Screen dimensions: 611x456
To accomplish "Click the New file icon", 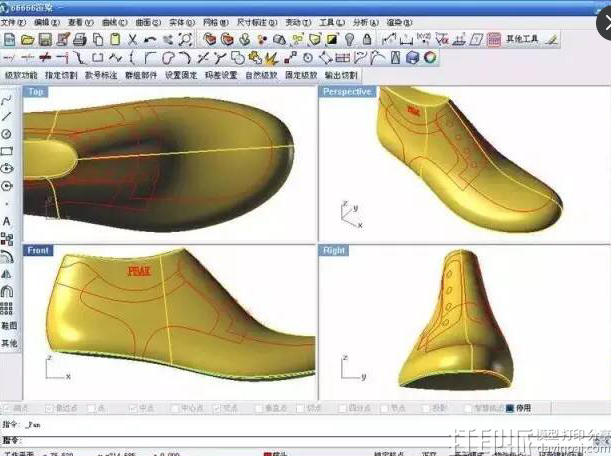I will (x=9, y=39).
